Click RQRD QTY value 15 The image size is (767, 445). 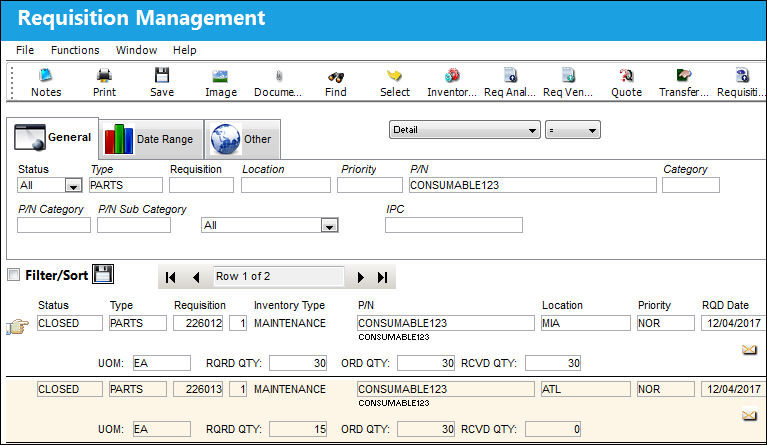[x=298, y=429]
